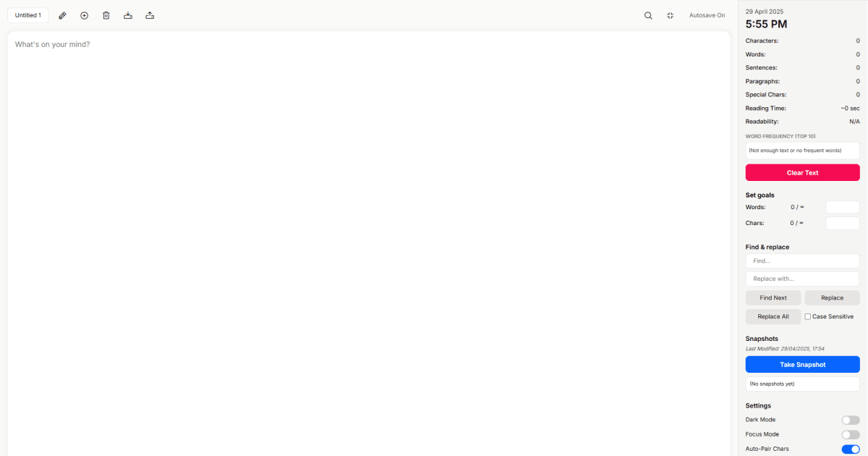This screenshot has width=868, height=456.
Task: Add a new note with plus icon
Action: pos(84,15)
